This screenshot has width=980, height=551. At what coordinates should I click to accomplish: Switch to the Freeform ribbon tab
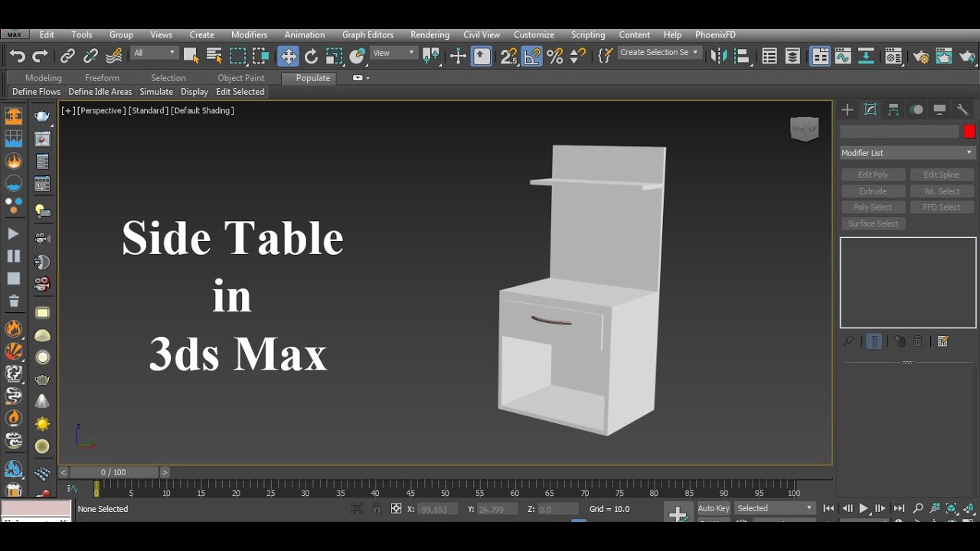tap(102, 78)
